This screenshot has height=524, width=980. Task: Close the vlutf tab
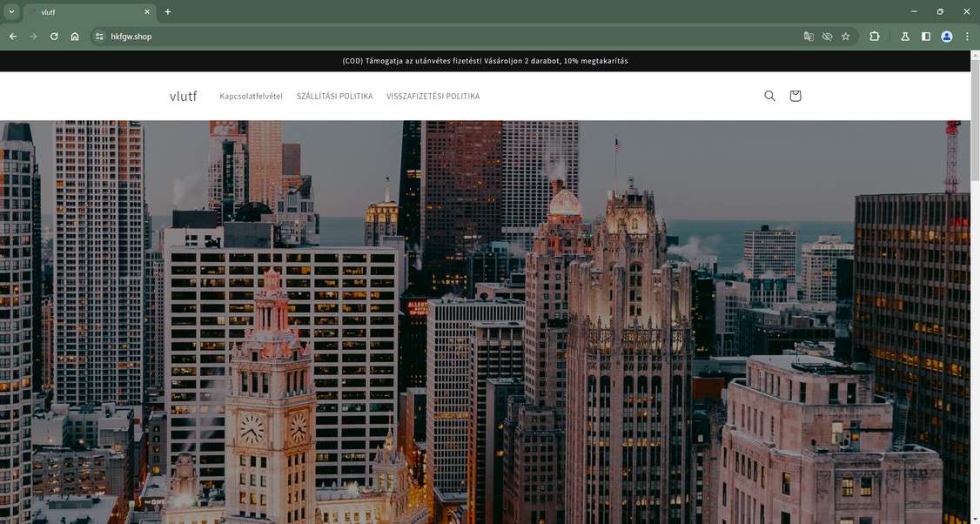[147, 12]
